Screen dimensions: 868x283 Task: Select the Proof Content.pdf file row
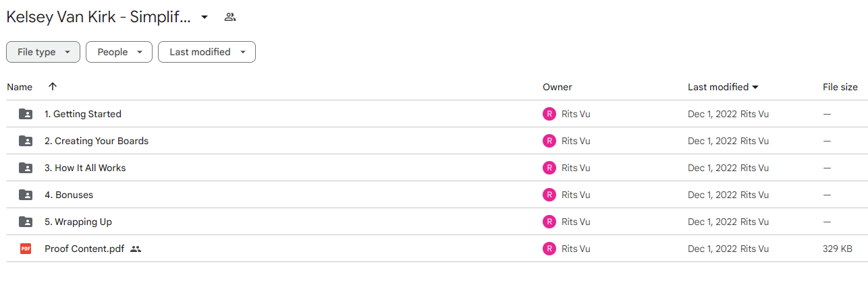pyautogui.click(x=434, y=249)
